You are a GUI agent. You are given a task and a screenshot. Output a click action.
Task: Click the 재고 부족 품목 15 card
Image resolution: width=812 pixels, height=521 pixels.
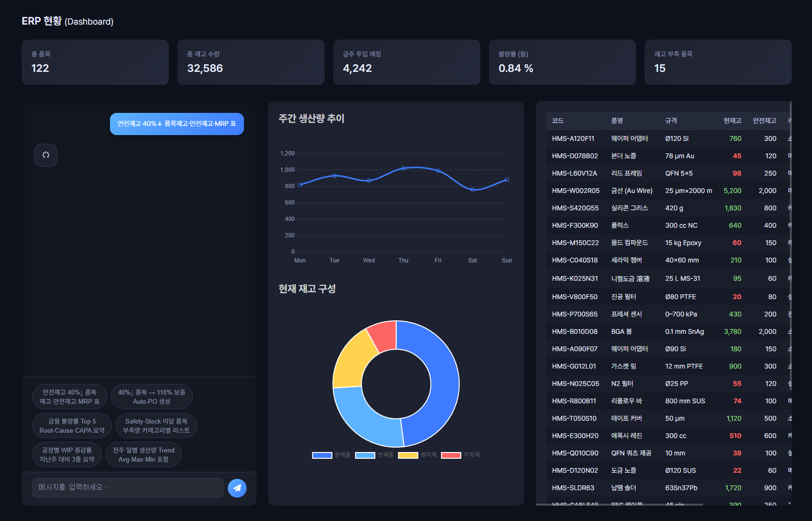pos(718,62)
